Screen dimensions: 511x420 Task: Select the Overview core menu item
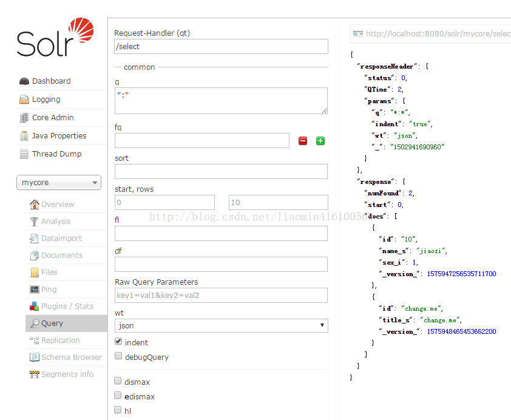(x=58, y=205)
